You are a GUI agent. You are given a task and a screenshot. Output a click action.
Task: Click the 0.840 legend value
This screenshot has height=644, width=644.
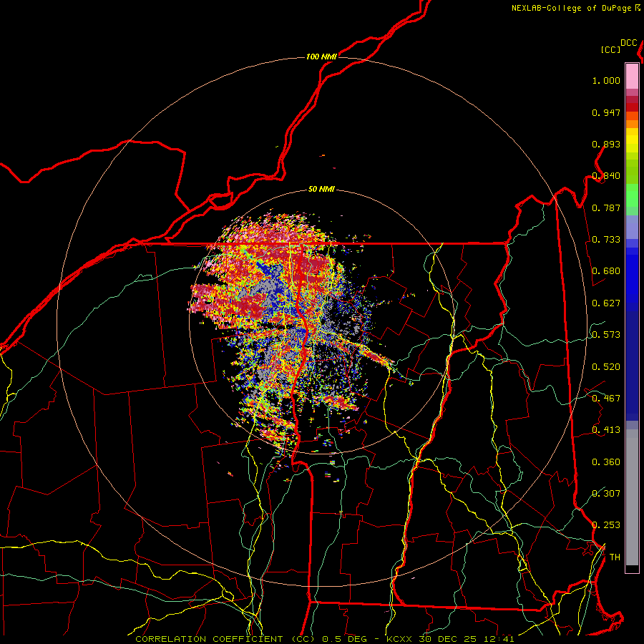point(606,176)
